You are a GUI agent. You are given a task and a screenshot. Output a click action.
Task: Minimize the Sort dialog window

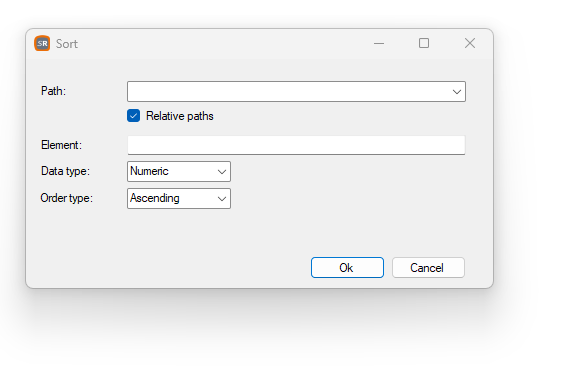379,43
